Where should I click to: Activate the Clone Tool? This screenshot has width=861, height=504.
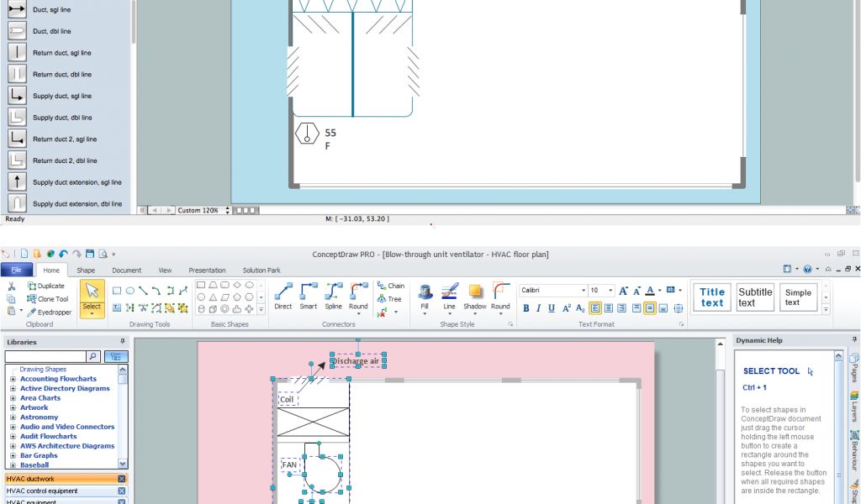(x=48, y=299)
